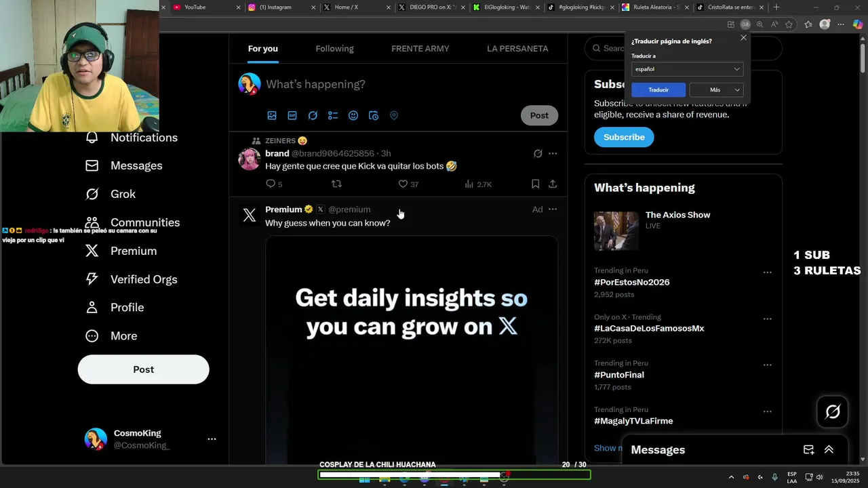Open brand's profile from the post

click(277, 153)
